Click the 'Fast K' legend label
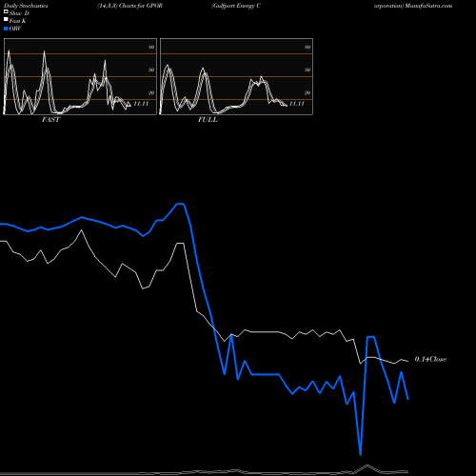Screen dimensions: 476x476 point(18,21)
